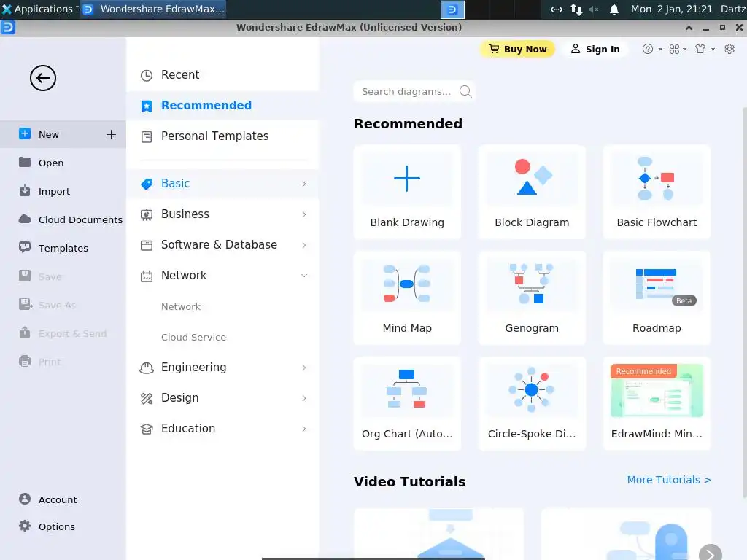Open the Circle-Spoke Diagram template
The width and height of the screenshot is (747, 560).
tap(532, 403)
